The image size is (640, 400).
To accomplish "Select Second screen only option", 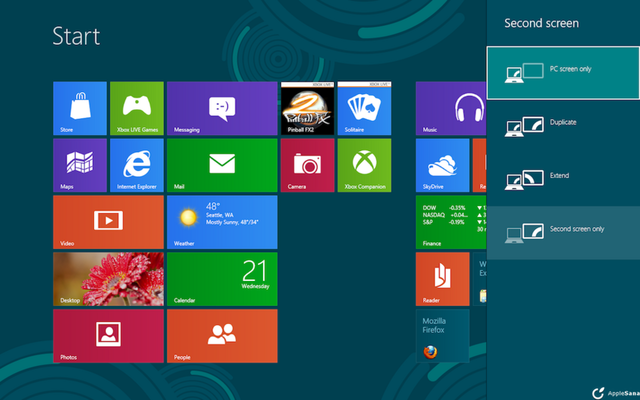I will click(563, 233).
